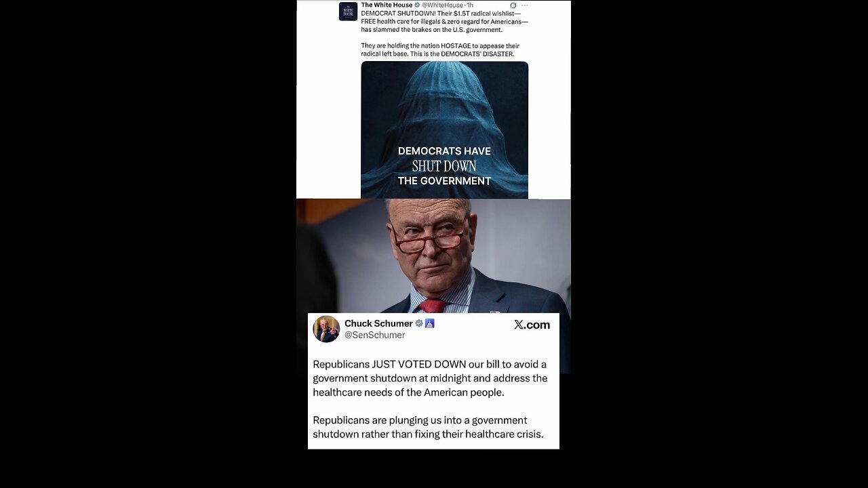The height and width of the screenshot is (488, 868).
Task: Click the photo of man in red glasses
Action: (433, 256)
